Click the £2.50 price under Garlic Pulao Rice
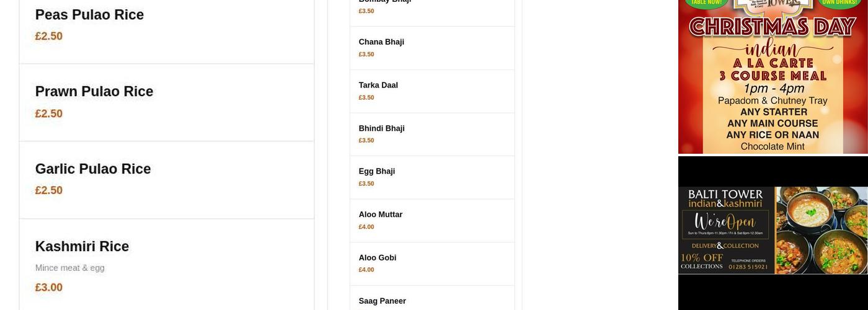 [x=49, y=190]
